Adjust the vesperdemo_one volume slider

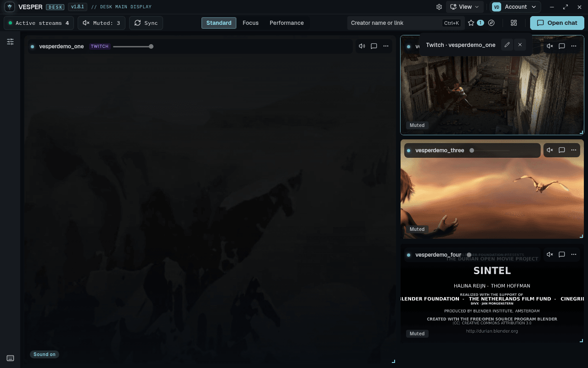click(x=133, y=46)
